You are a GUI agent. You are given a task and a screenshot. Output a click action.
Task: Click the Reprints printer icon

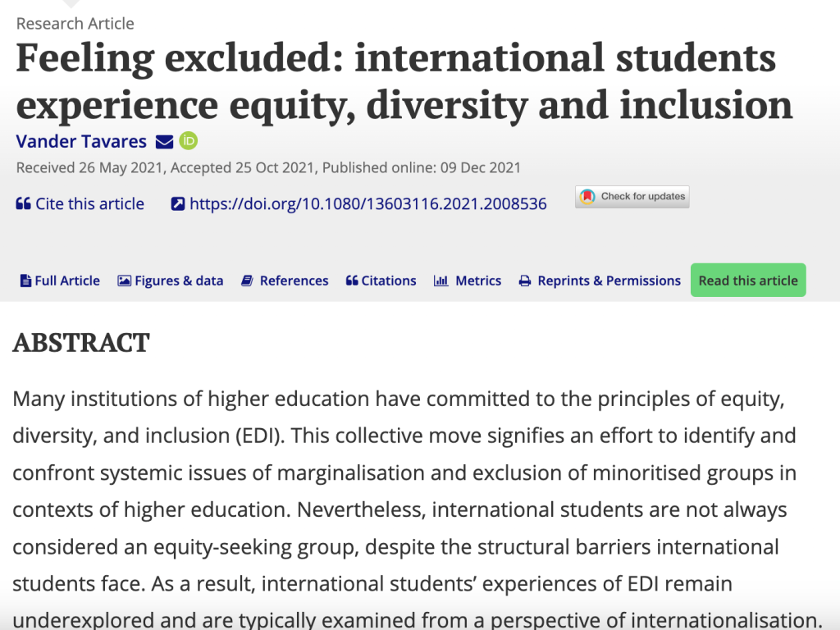click(525, 281)
